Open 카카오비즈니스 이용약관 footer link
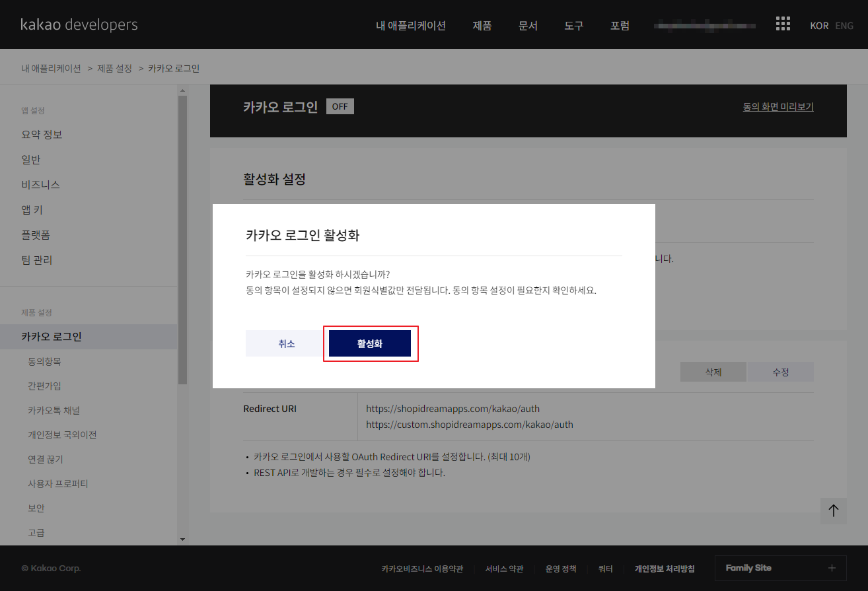The image size is (868, 591). click(x=422, y=569)
